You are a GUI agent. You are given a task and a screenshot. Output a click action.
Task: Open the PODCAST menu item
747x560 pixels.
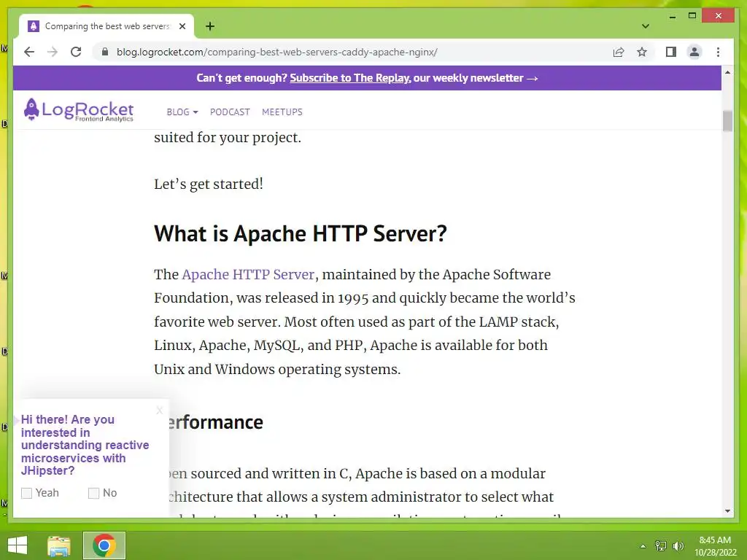coord(230,112)
